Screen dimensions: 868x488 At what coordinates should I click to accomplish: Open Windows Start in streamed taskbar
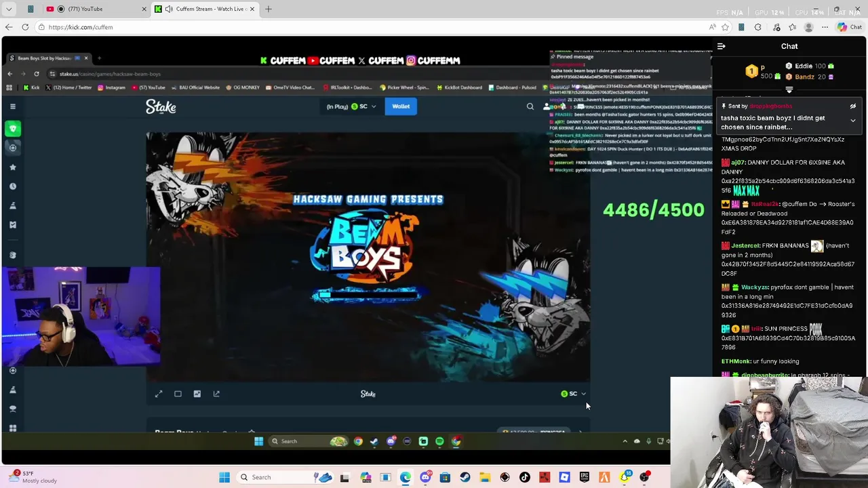click(x=258, y=441)
